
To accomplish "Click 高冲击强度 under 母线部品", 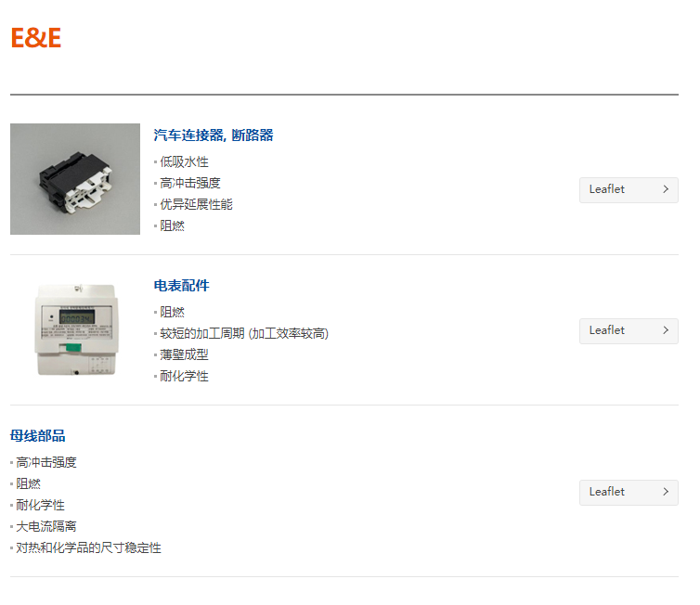I will click(46, 462).
